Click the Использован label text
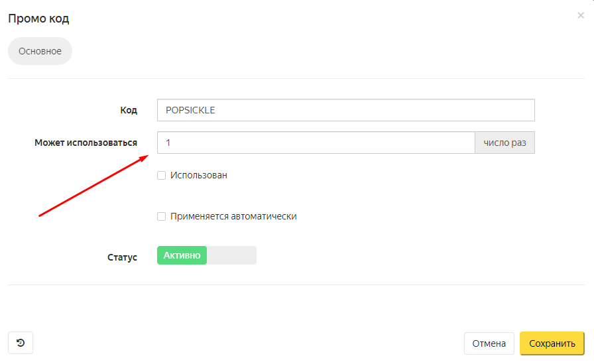Viewport: 594px width, 364px height. (x=198, y=176)
